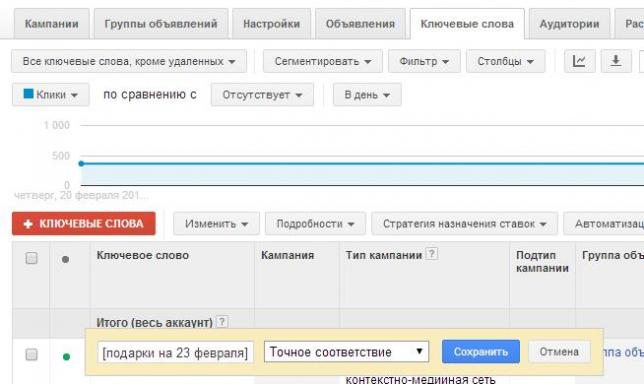Select the Ключевые слова tab
Screen dimensions: 644x384
click(467, 24)
